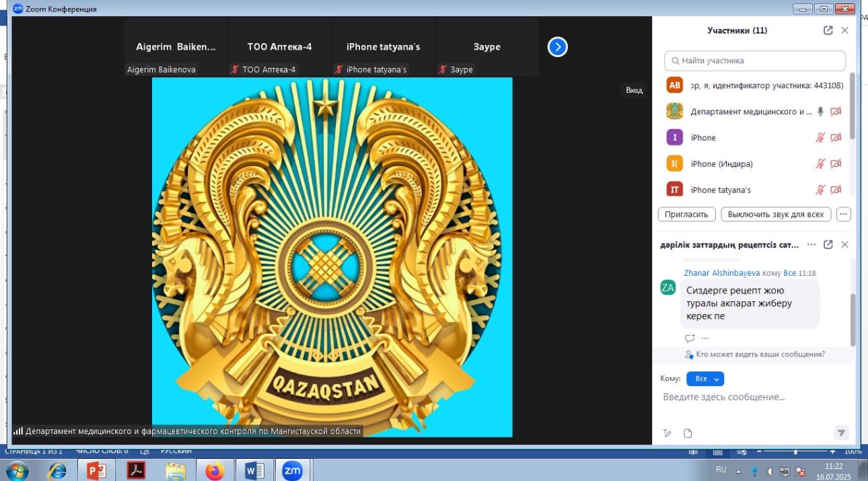The height and width of the screenshot is (481, 868).
Task: Toggle the muted mic for iPhone (Индира)
Action: pyautogui.click(x=820, y=163)
